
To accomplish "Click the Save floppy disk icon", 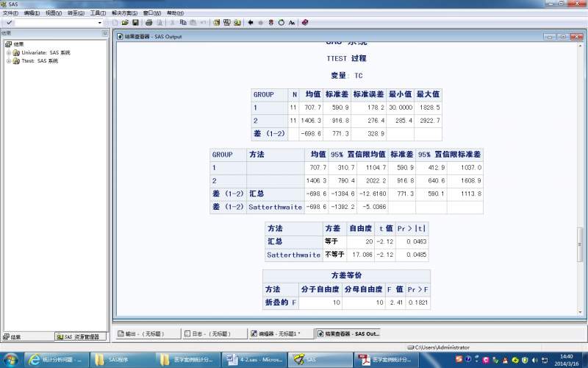I will (136, 23).
